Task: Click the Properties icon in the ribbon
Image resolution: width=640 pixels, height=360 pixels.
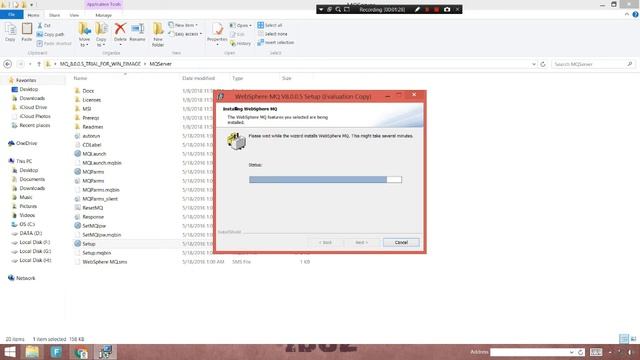Action: (x=217, y=33)
